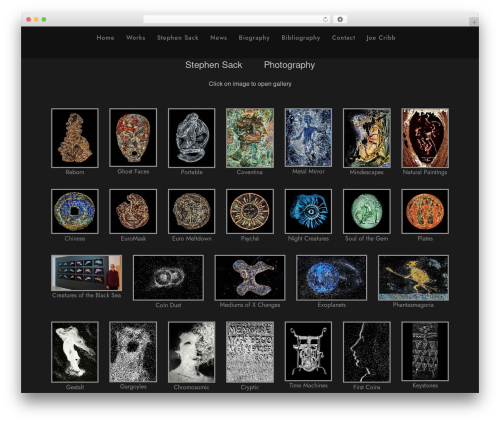Open the Ghost Faces gallery image
This screenshot has height=423, width=500.
133,137
